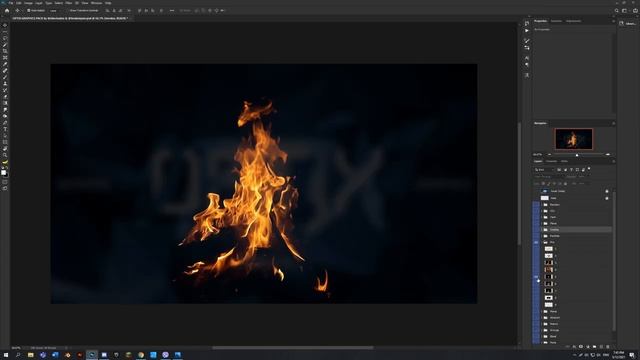Hide the expanded Fire group via eye icon
The height and width of the screenshot is (360, 640).
pyautogui.click(x=536, y=242)
